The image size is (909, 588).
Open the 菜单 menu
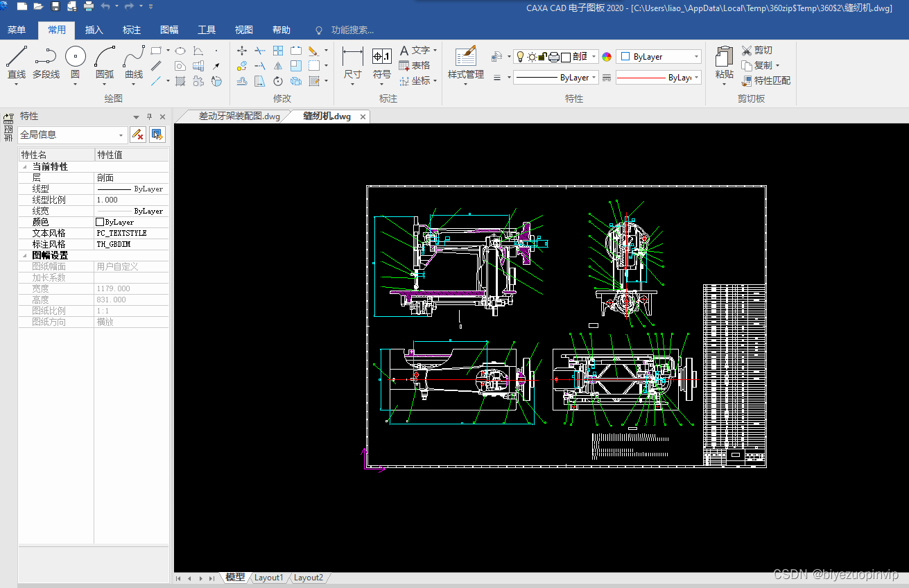(17, 30)
